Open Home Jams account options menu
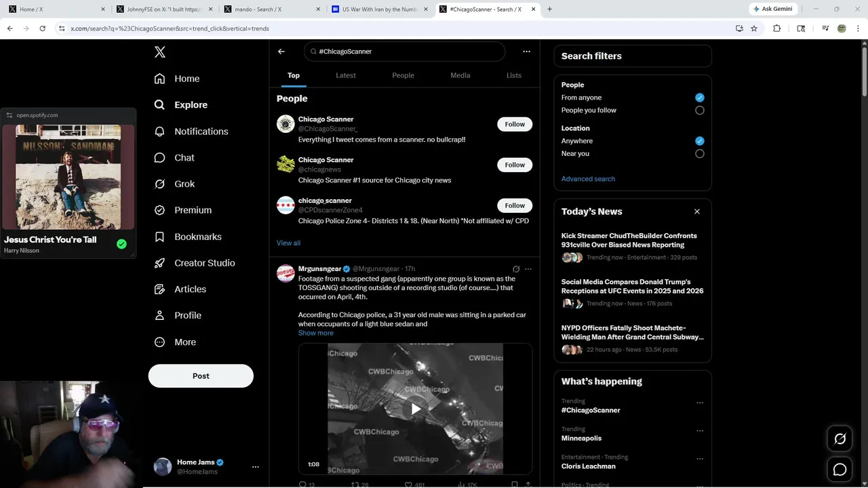 point(256,467)
